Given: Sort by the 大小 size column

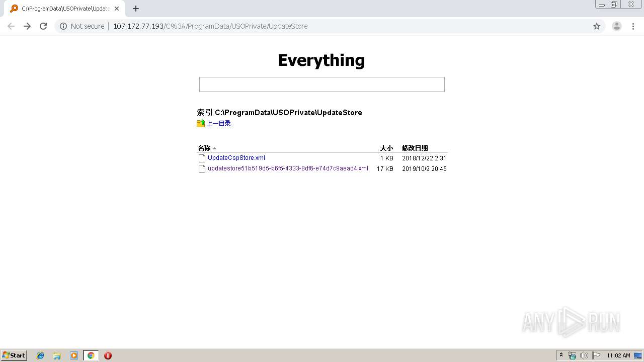Looking at the screenshot, I should click(386, 148).
